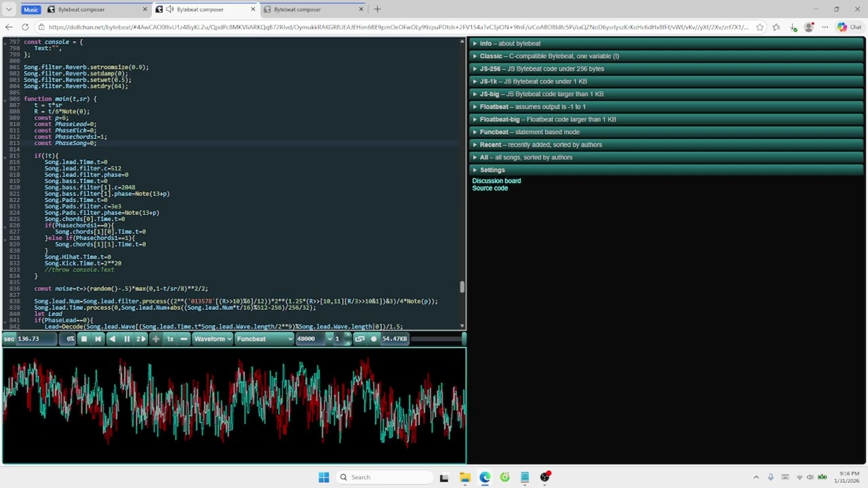Expand the All songs section
Image resolution: width=868 pixels, height=488 pixels.
click(x=667, y=157)
